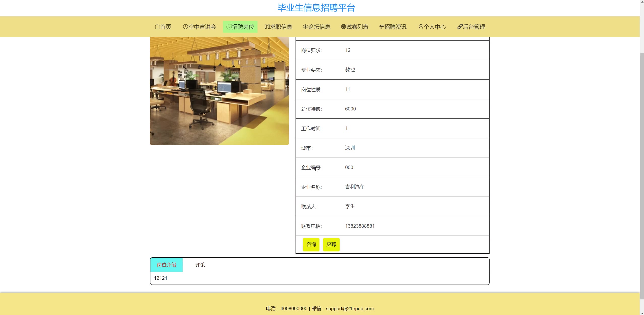Open 后台管理 in navigation
644x315 pixels.
pyautogui.click(x=471, y=27)
